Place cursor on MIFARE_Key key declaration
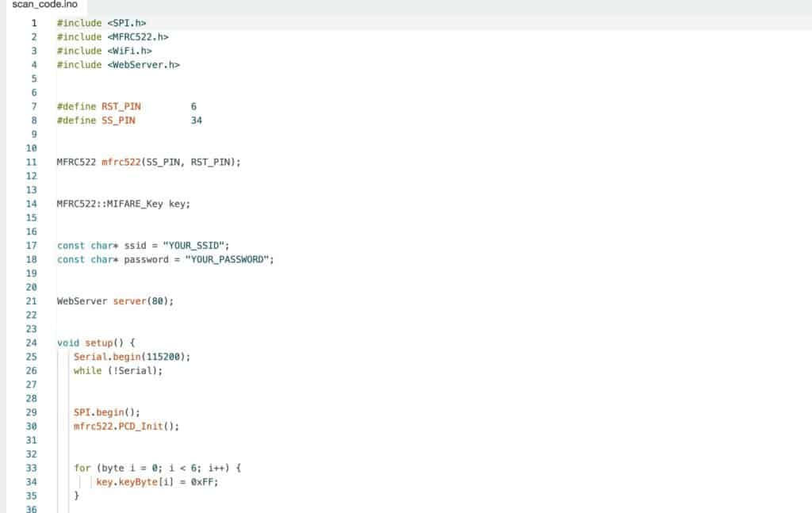This screenshot has width=812, height=513. pyautogui.click(x=124, y=204)
